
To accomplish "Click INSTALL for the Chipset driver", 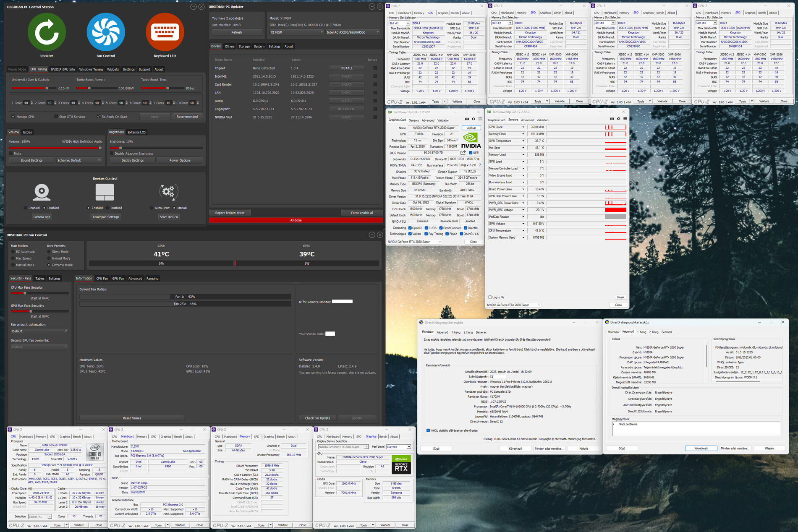I will pos(347,68).
